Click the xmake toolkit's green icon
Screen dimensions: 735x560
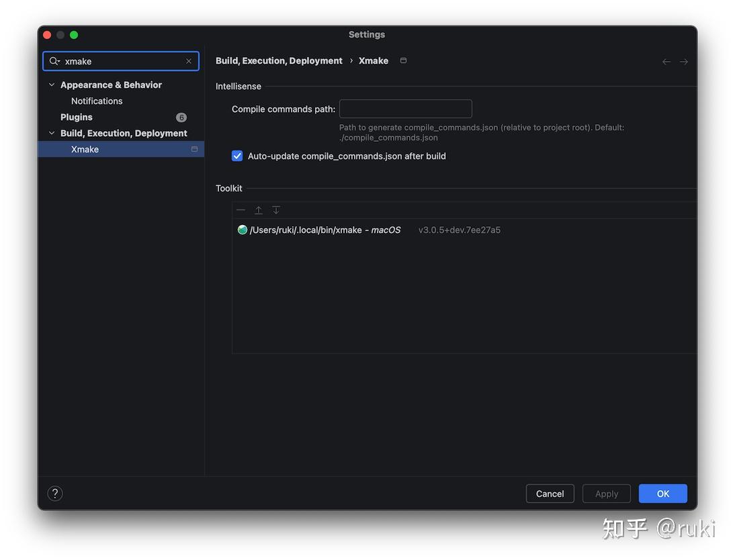[243, 230]
